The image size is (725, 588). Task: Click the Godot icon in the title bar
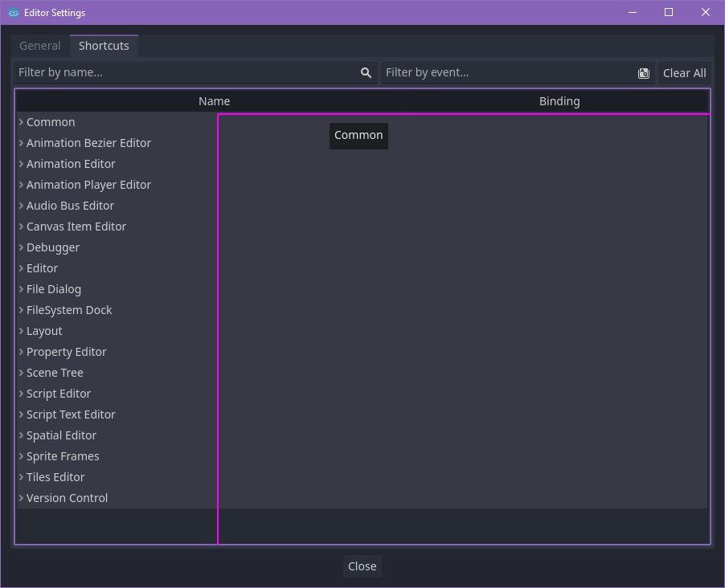tap(11, 12)
